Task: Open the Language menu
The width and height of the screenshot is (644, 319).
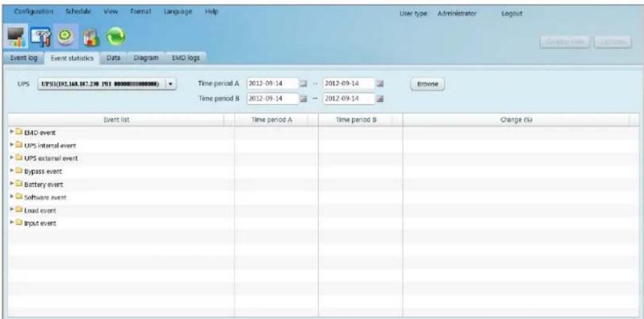Action: click(x=178, y=12)
